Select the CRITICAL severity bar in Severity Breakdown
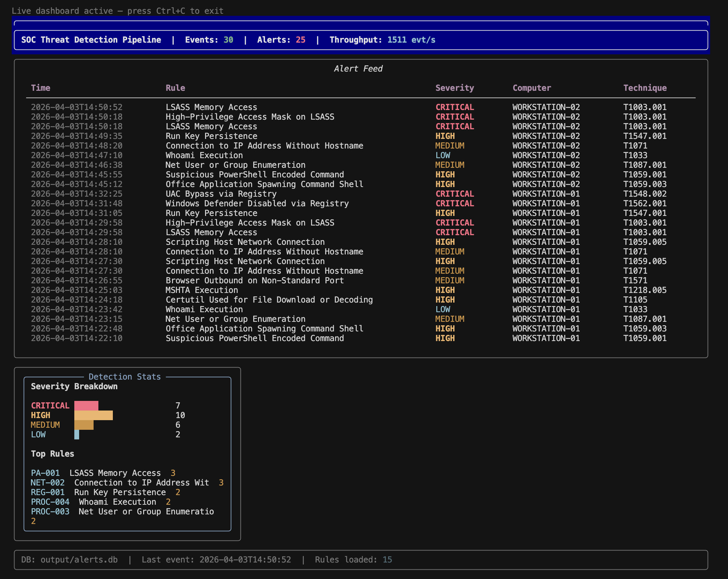728x579 pixels. coord(86,406)
